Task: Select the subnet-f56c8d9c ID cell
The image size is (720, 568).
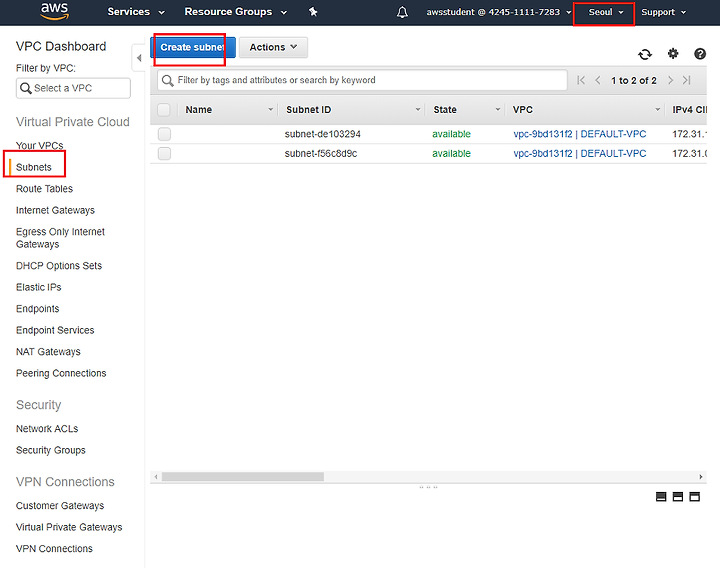Action: [x=321, y=153]
